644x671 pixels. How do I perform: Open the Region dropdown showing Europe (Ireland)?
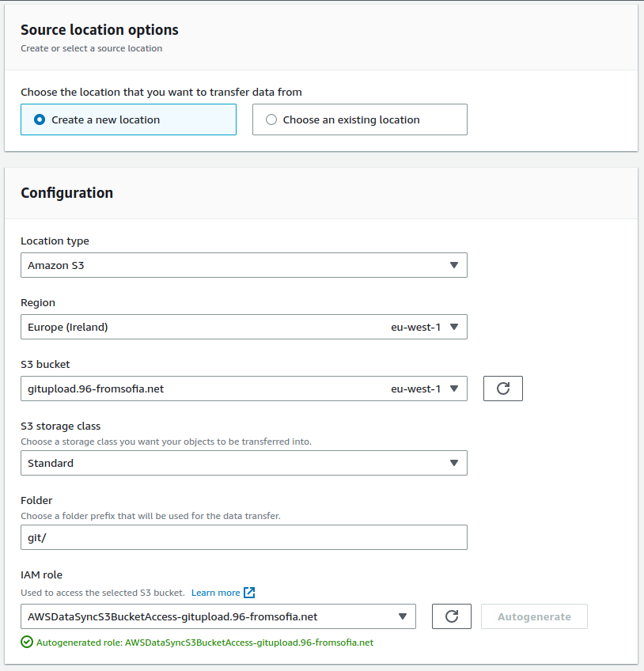[x=244, y=327]
